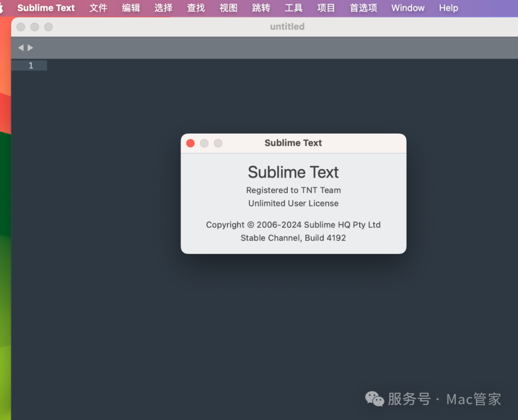Close the untitled editor window
518x420 pixels.
tap(21, 27)
